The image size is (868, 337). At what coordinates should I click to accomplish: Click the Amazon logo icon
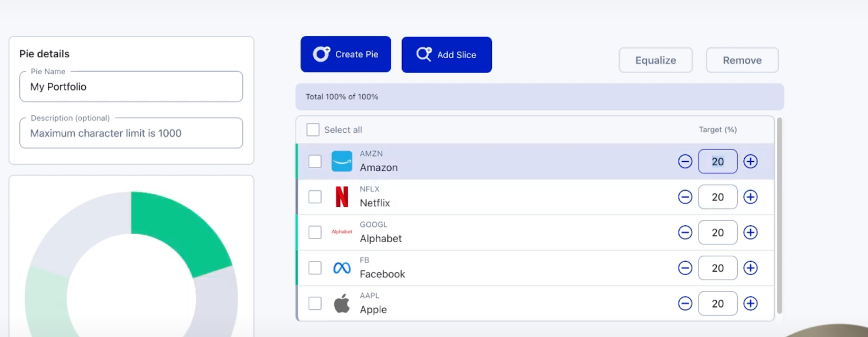click(342, 161)
